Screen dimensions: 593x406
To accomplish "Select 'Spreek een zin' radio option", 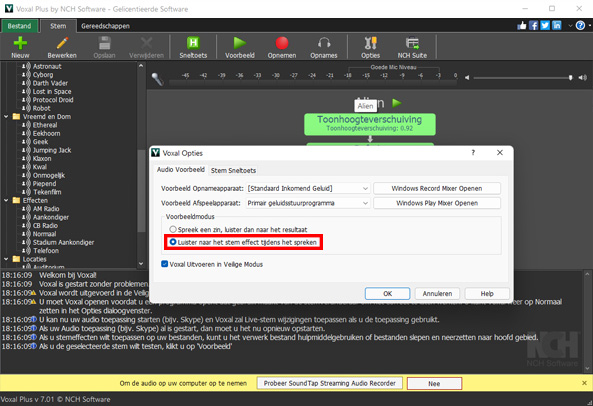I will (x=173, y=229).
